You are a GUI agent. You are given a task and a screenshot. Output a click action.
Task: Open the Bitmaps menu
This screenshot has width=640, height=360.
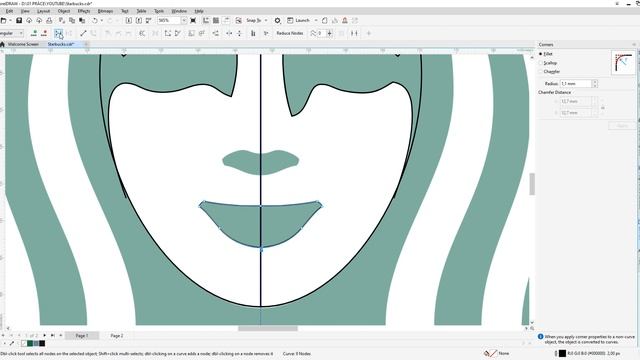[105, 11]
